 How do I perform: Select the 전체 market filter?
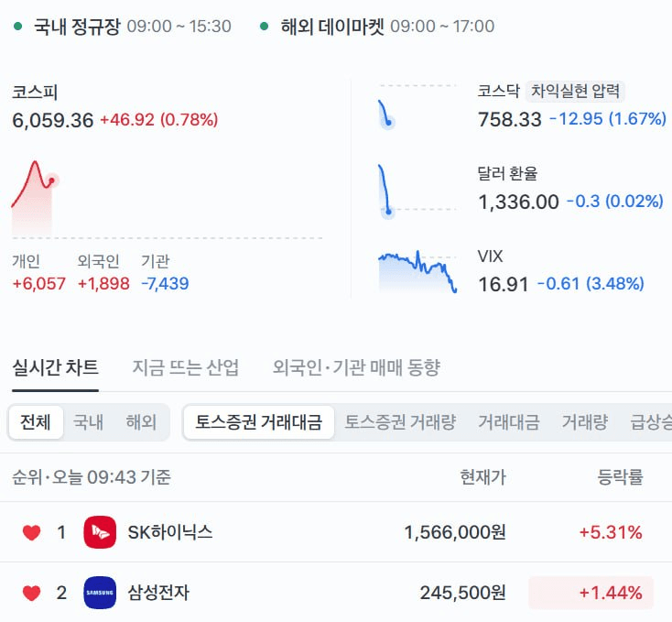(x=36, y=422)
